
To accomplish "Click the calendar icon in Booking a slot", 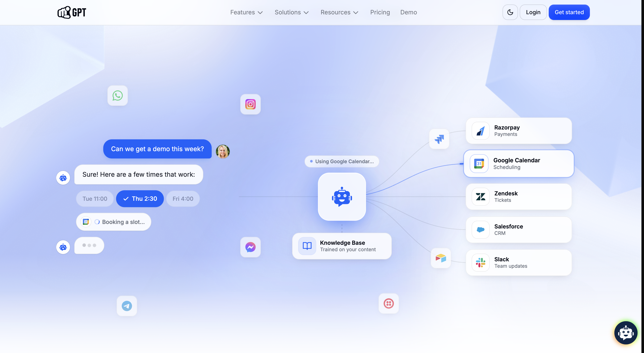I will pyautogui.click(x=86, y=222).
